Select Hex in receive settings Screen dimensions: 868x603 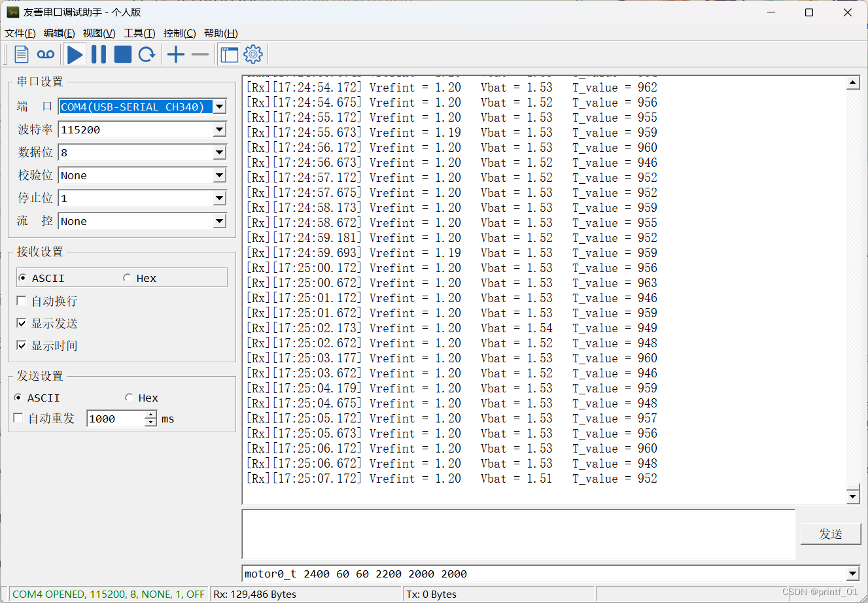[140, 278]
